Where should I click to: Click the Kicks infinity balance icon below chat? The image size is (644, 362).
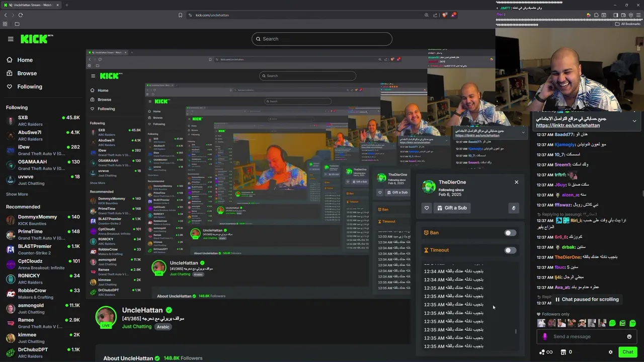(546, 352)
